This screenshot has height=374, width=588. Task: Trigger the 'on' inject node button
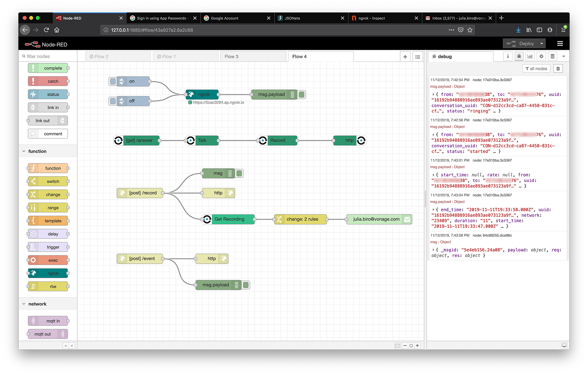point(113,81)
